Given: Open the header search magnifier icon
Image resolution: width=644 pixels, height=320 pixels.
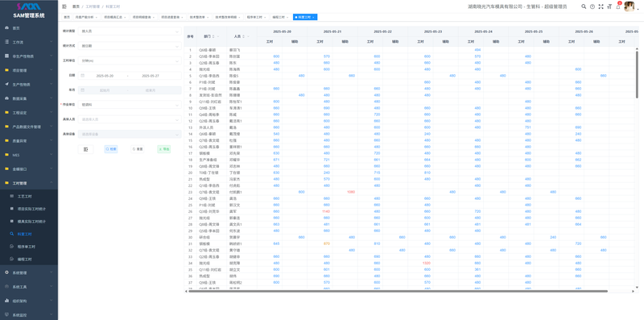Looking at the screenshot, I should (584, 6).
